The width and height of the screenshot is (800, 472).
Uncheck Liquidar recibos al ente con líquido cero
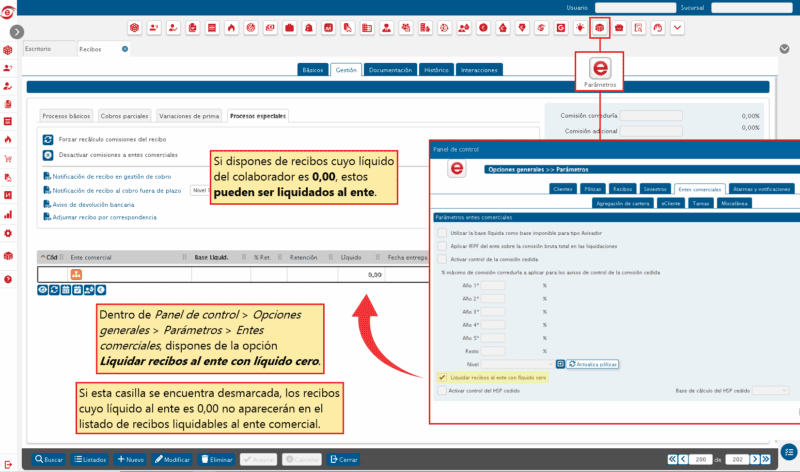[x=442, y=378]
